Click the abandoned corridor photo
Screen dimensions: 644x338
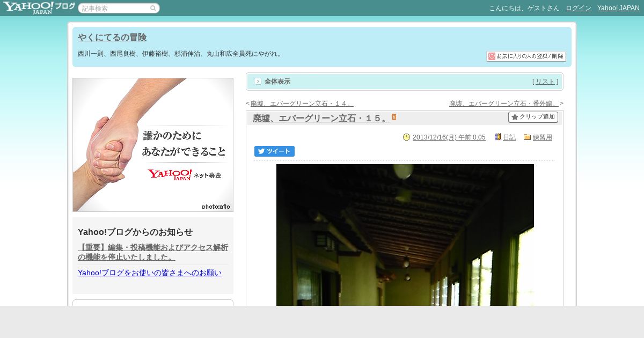coord(405,235)
